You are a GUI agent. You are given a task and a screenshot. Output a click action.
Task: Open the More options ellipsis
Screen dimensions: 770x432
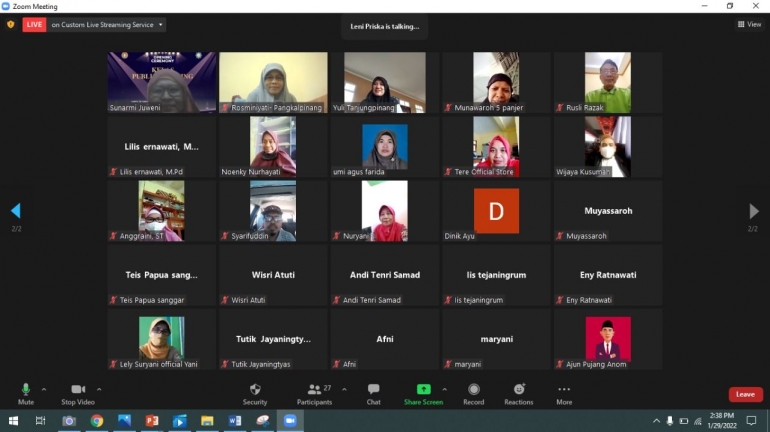pyautogui.click(x=564, y=391)
